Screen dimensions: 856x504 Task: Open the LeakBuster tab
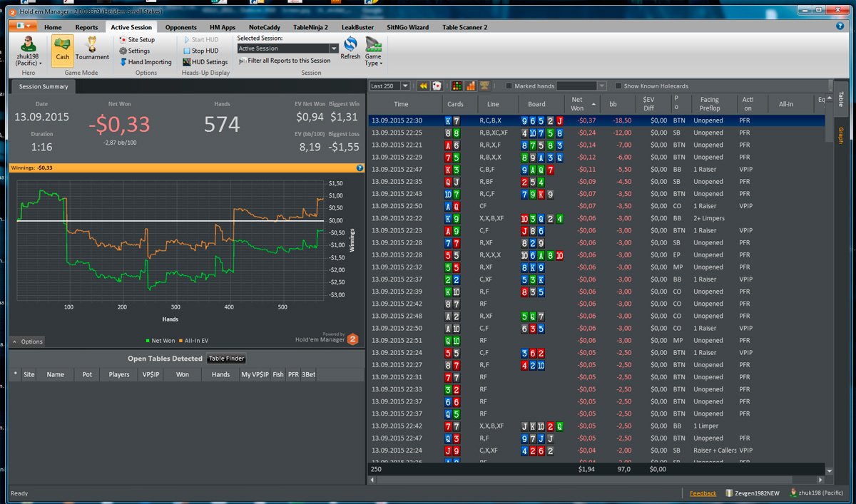357,27
